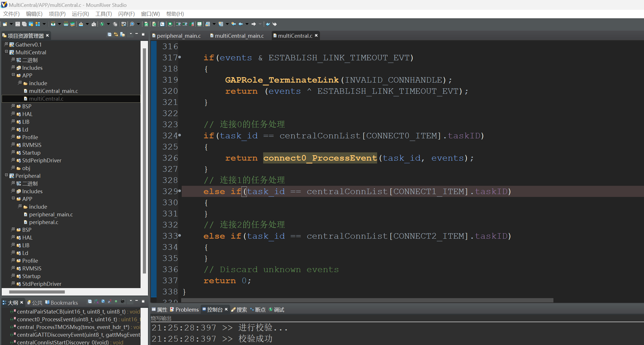Toggle hide non-public members green dot in outline
The image size is (644, 345).
tap(116, 301)
